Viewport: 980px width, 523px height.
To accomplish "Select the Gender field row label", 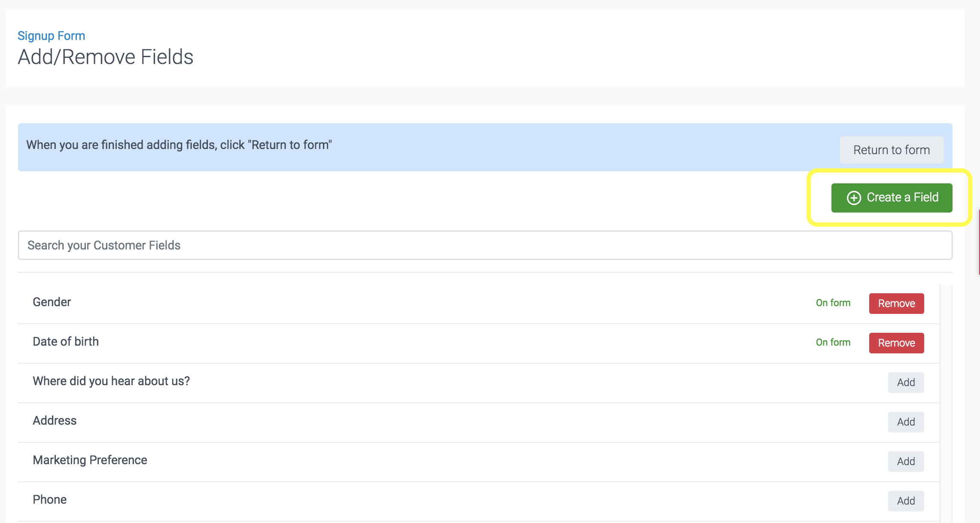I will [52, 302].
